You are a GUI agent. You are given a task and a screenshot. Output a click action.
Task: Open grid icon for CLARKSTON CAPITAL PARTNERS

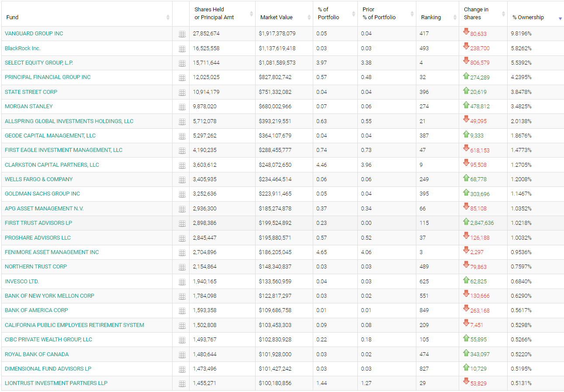pos(182,165)
